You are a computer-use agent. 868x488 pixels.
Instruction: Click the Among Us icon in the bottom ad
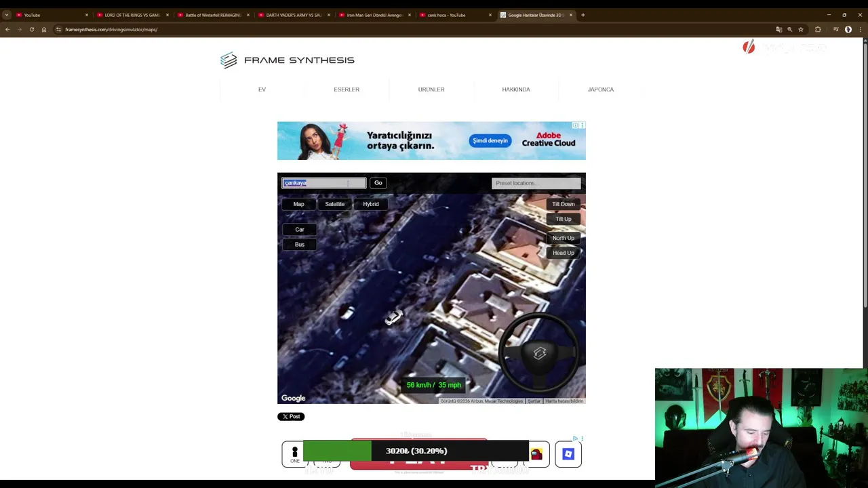coord(536,454)
